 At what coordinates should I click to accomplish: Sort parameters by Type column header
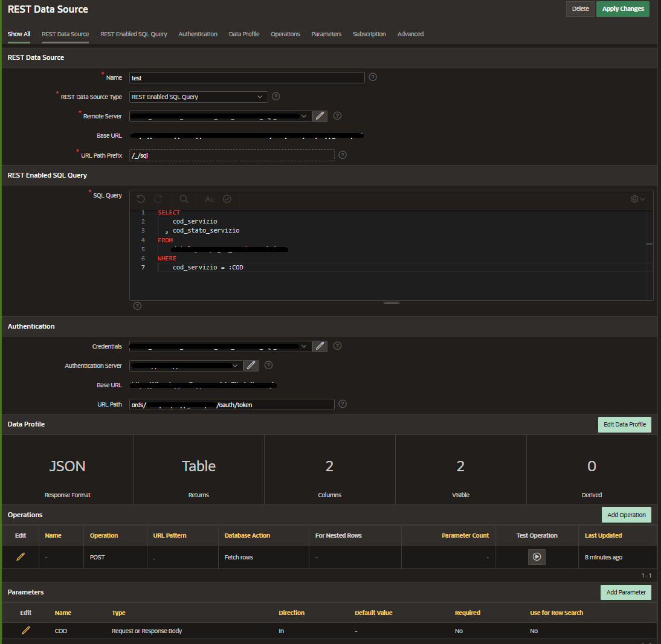pos(118,613)
